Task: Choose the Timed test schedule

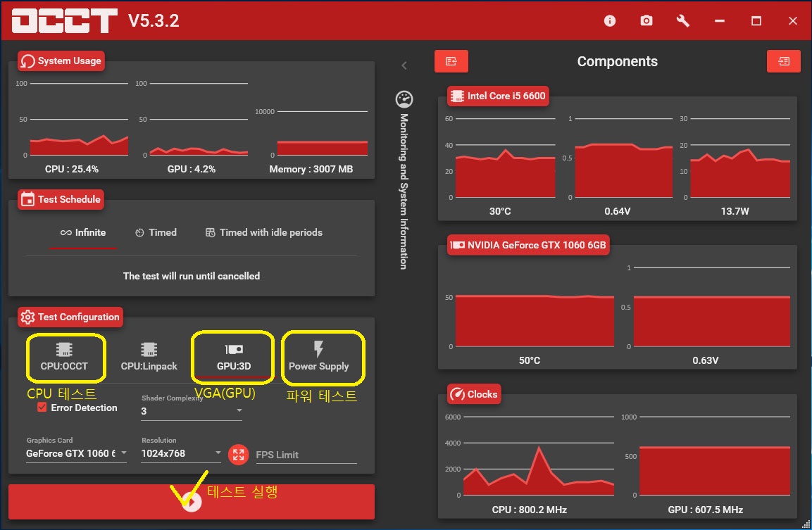Action: 156,233
